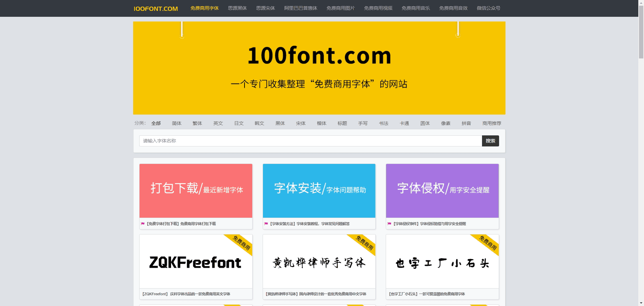Filter fonts by 黑体
644x306 pixels.
coord(280,123)
